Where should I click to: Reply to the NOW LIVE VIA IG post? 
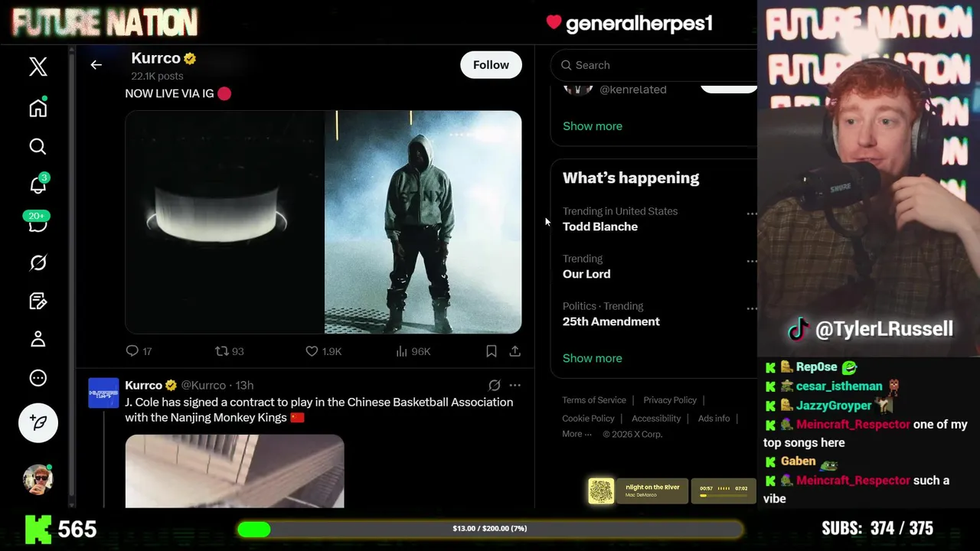132,350
